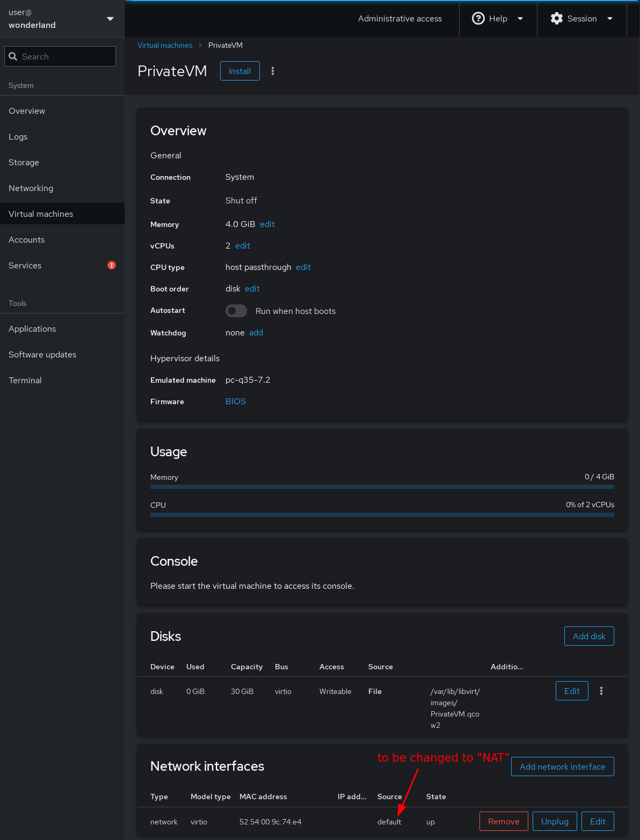Click the Session gear icon

tap(557, 19)
